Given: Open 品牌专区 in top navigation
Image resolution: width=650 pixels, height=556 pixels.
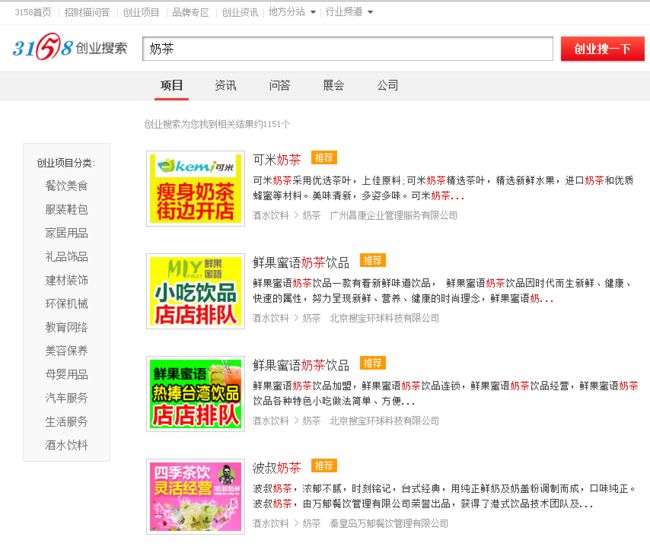Looking at the screenshot, I should tap(190, 12).
